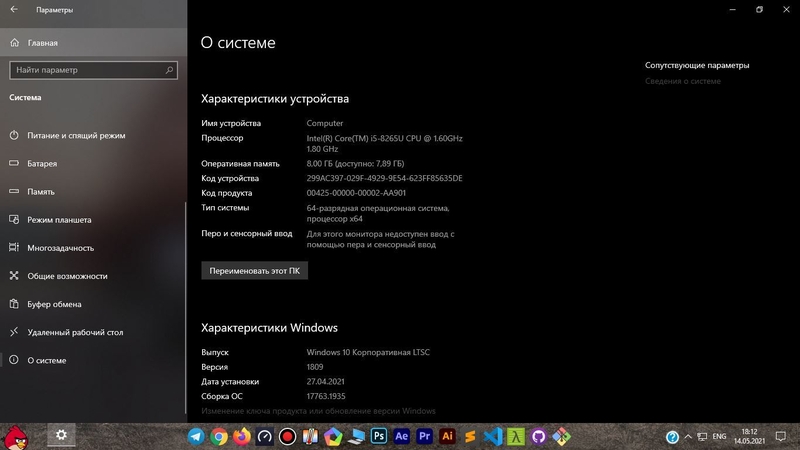
Task: Open the thermometer monitor app icon
Action: [x=310, y=436]
